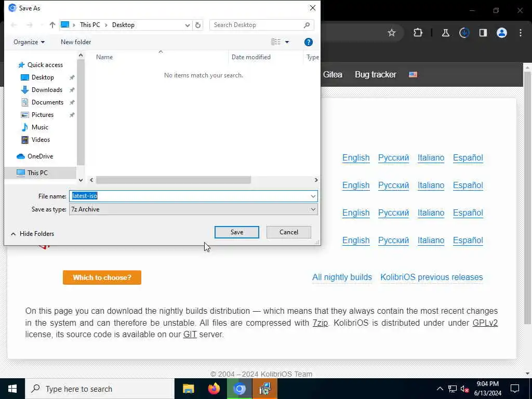This screenshot has width=532, height=399.
Task: Open the Chrome extensions puzzle icon
Action: pos(418,33)
